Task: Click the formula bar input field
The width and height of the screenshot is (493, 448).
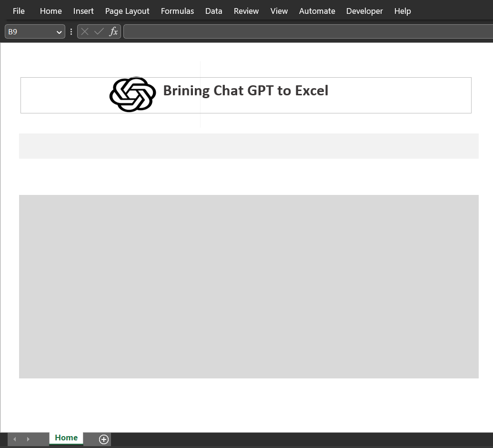Action: point(308,31)
